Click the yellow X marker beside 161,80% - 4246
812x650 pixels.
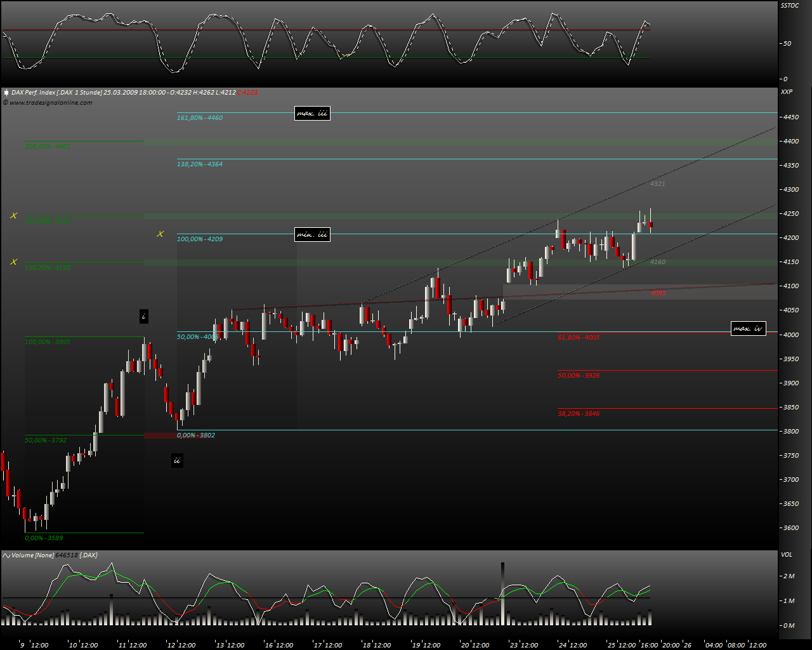(13, 216)
